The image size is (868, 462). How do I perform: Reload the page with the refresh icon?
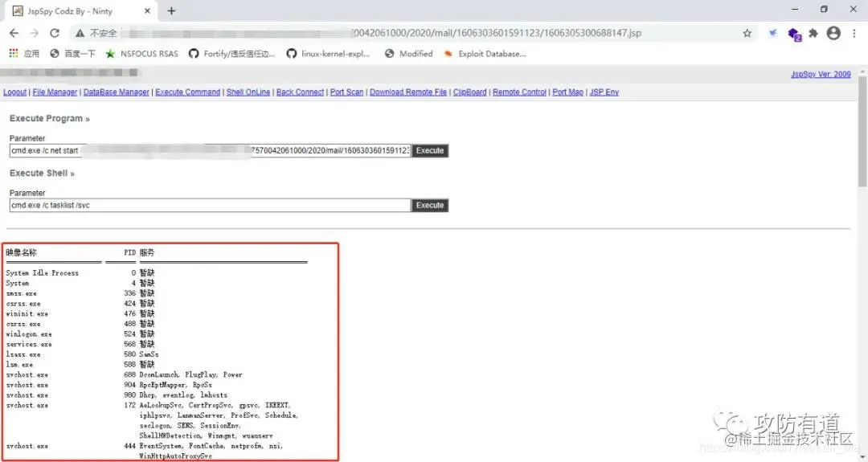(x=55, y=33)
